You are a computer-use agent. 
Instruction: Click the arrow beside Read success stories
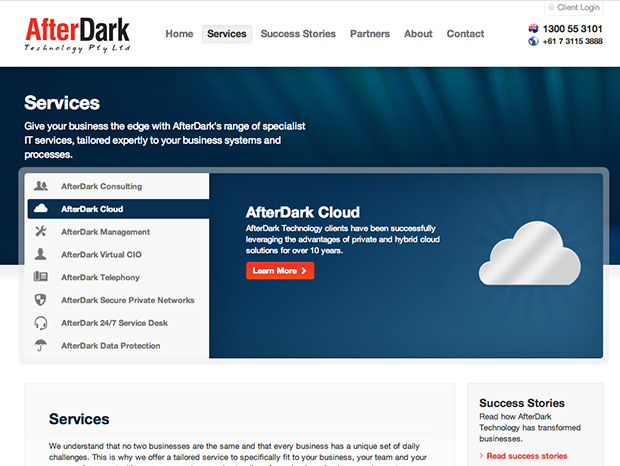coord(481,456)
